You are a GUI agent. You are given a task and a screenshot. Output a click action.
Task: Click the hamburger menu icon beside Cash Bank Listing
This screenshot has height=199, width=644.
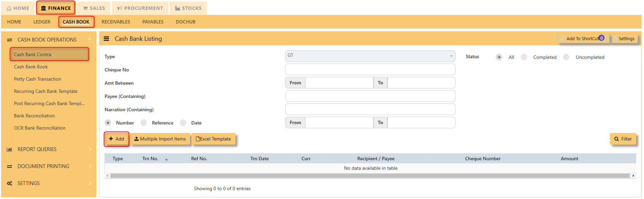pyautogui.click(x=106, y=39)
